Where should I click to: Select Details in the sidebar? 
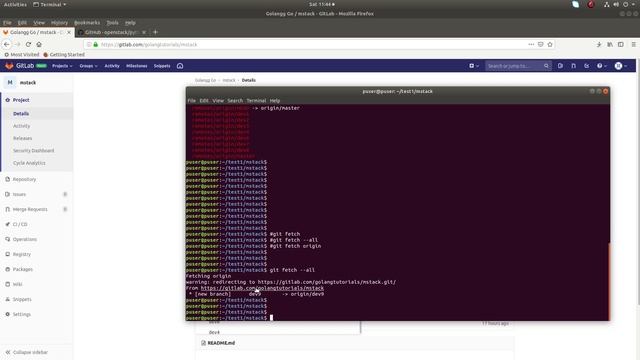pyautogui.click(x=21, y=114)
